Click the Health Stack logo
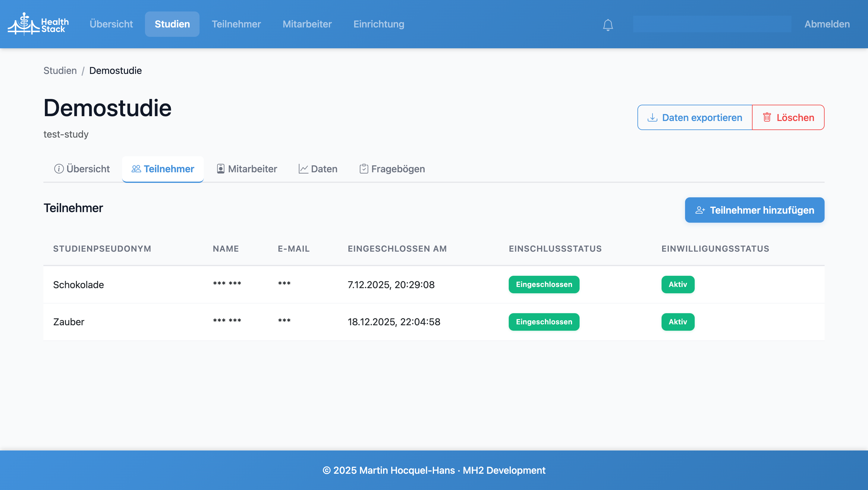 (38, 24)
